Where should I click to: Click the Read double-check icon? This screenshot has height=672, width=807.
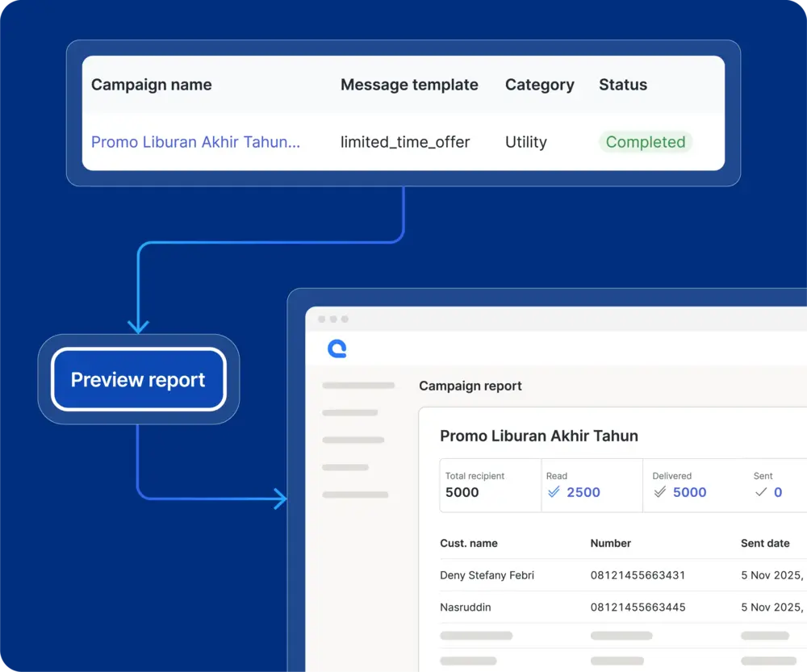(554, 492)
